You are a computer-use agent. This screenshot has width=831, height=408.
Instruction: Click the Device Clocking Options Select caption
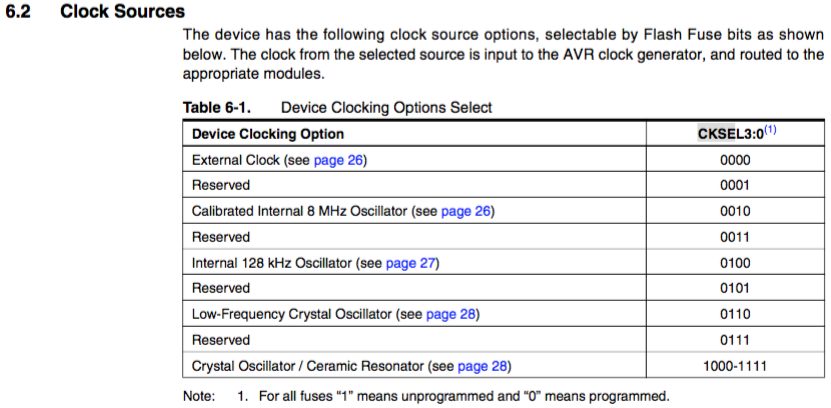point(386,108)
